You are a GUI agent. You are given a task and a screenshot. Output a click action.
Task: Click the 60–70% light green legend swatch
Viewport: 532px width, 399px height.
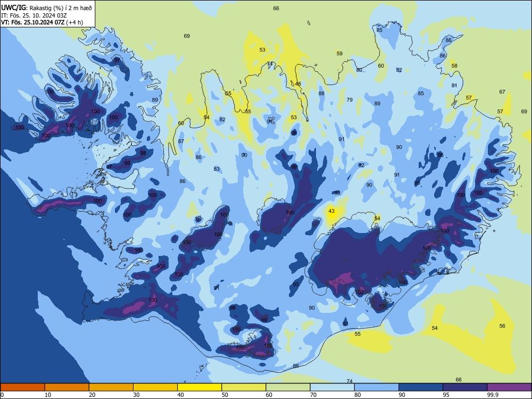[x=288, y=387]
